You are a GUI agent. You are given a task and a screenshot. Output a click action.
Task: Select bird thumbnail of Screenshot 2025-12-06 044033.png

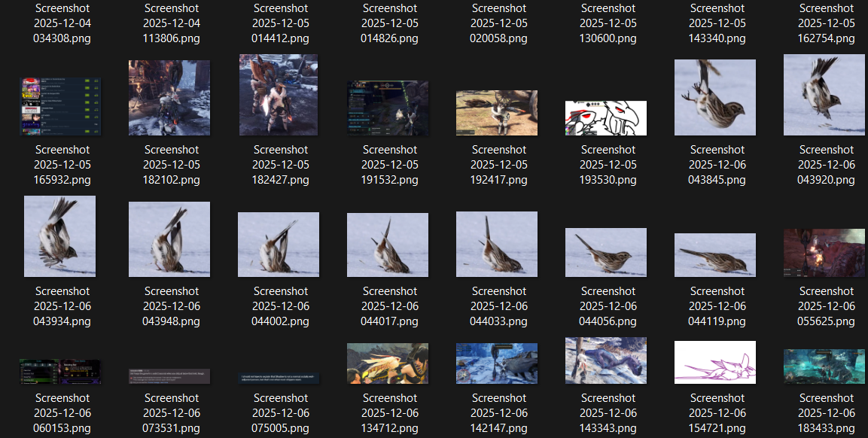497,244
